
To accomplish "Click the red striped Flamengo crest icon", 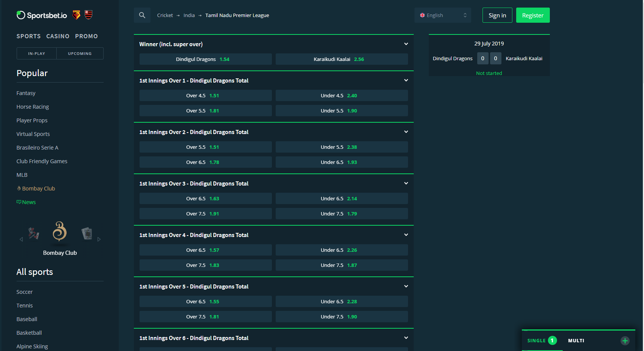I will click(x=88, y=15).
